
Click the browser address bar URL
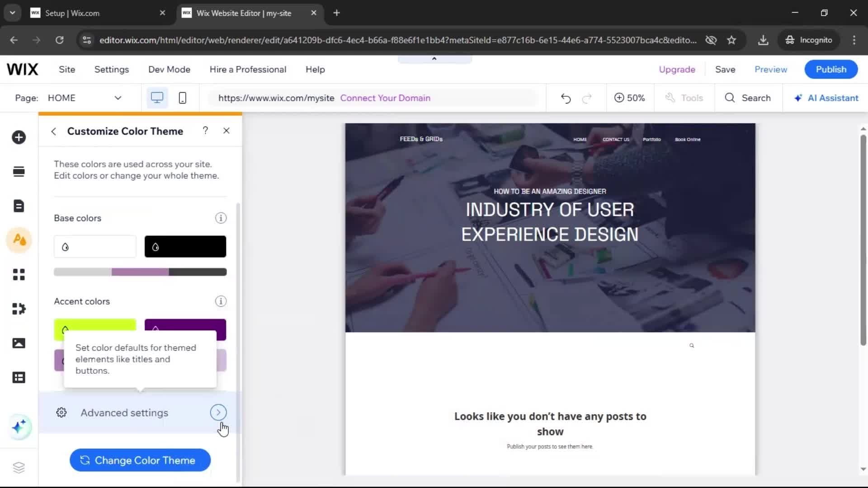[398, 40]
